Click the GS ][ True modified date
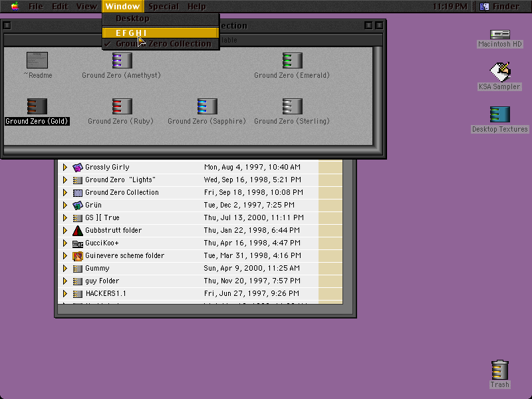 click(x=254, y=218)
